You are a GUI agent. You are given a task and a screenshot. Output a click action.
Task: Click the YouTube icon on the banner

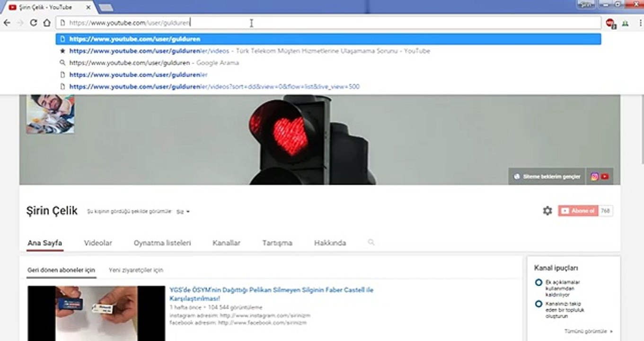[605, 177]
